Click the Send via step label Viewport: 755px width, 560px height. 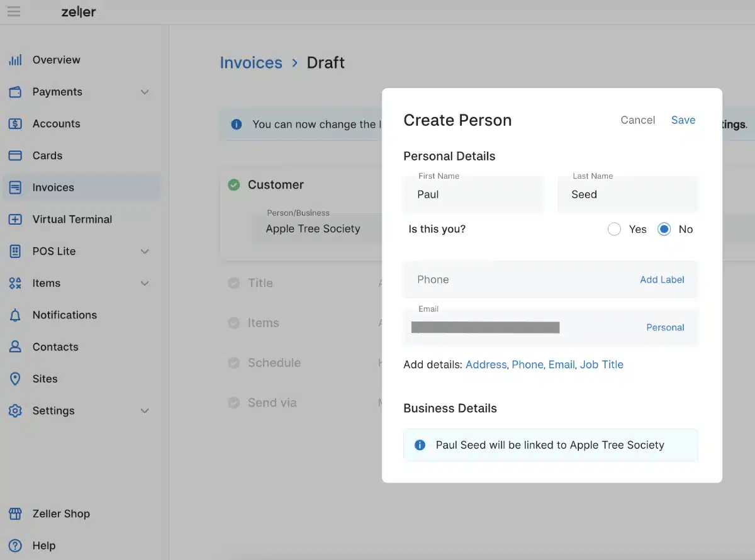click(272, 403)
